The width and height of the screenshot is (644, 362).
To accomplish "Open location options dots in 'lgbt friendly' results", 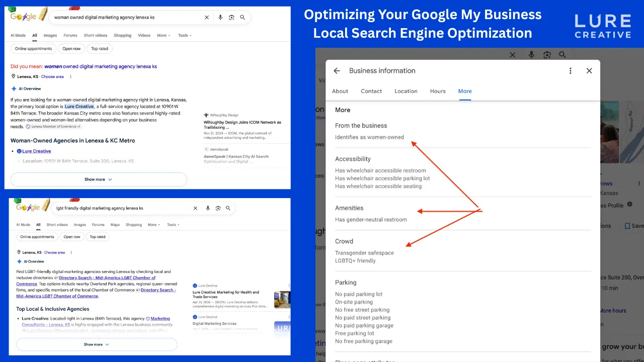I will click(71, 252).
